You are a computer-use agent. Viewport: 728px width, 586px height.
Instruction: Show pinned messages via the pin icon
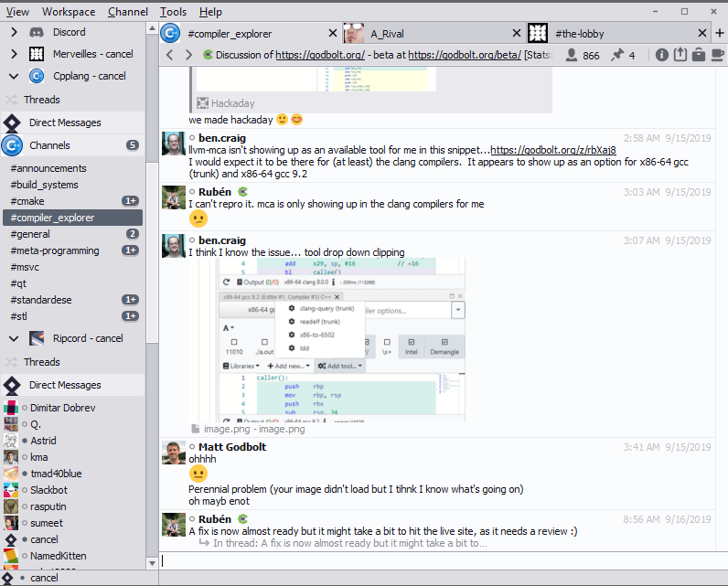(617, 55)
